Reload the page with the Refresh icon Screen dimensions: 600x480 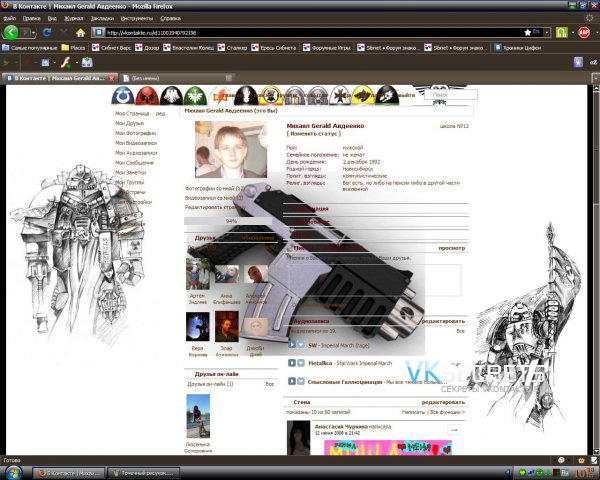click(47, 33)
